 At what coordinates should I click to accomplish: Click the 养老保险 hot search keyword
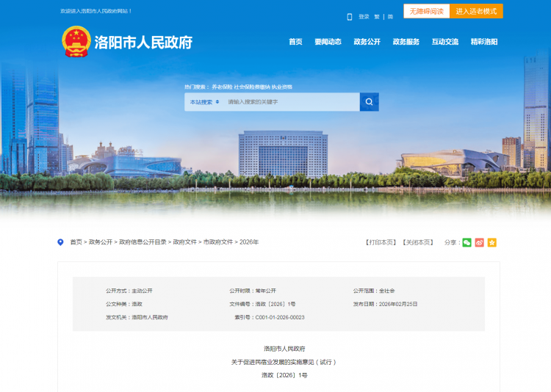(x=221, y=87)
